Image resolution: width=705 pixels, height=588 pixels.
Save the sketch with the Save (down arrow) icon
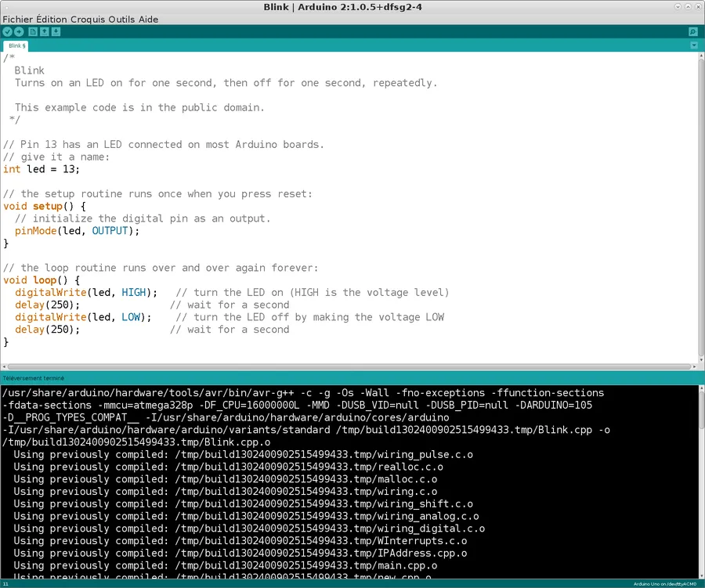(x=56, y=31)
